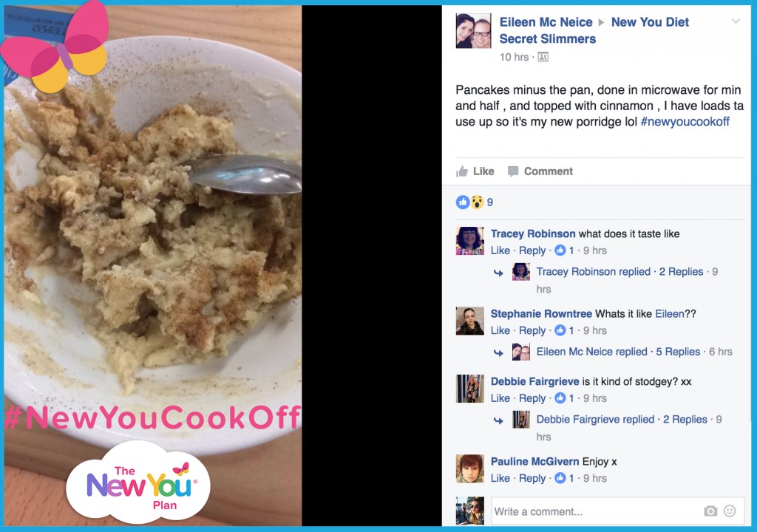Open Eileen Mc Neice's profile picture
Viewport: 757px width, 532px height.
(x=474, y=31)
